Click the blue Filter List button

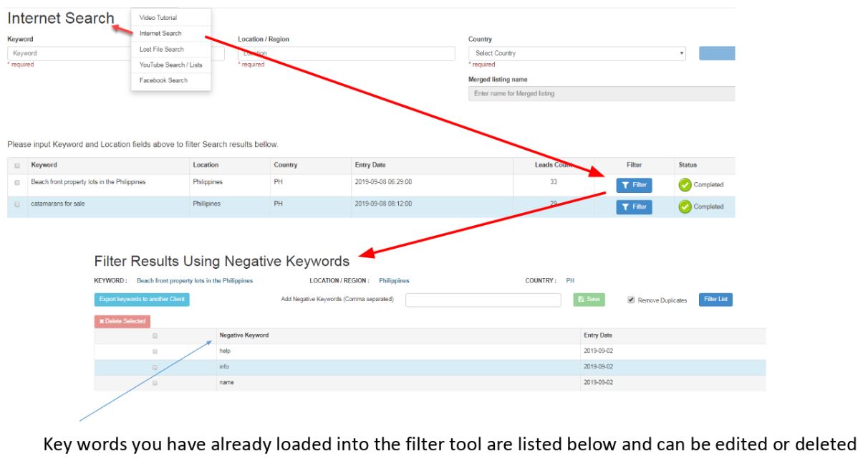(x=715, y=300)
